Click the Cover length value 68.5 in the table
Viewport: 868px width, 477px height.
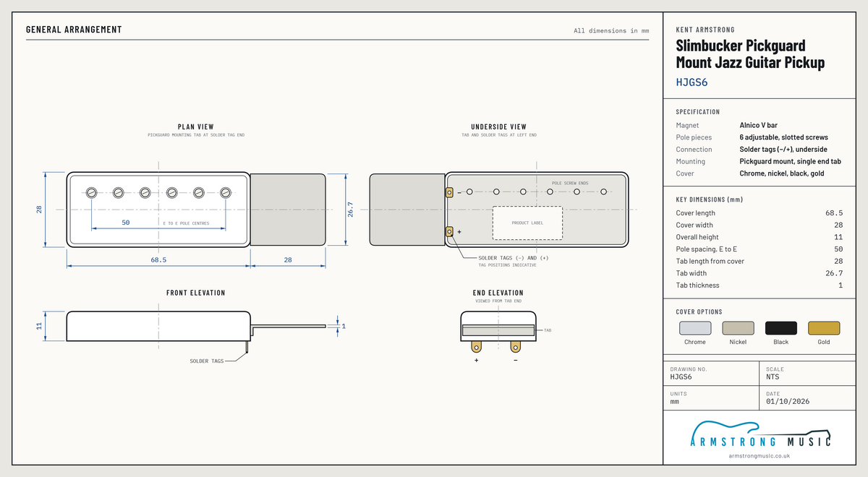tap(834, 213)
